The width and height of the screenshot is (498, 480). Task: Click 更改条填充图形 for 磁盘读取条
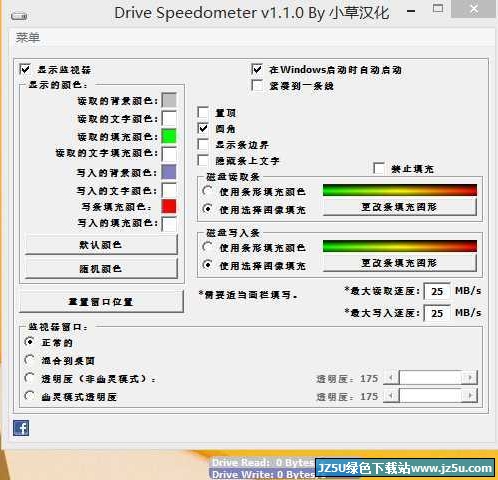pos(399,207)
